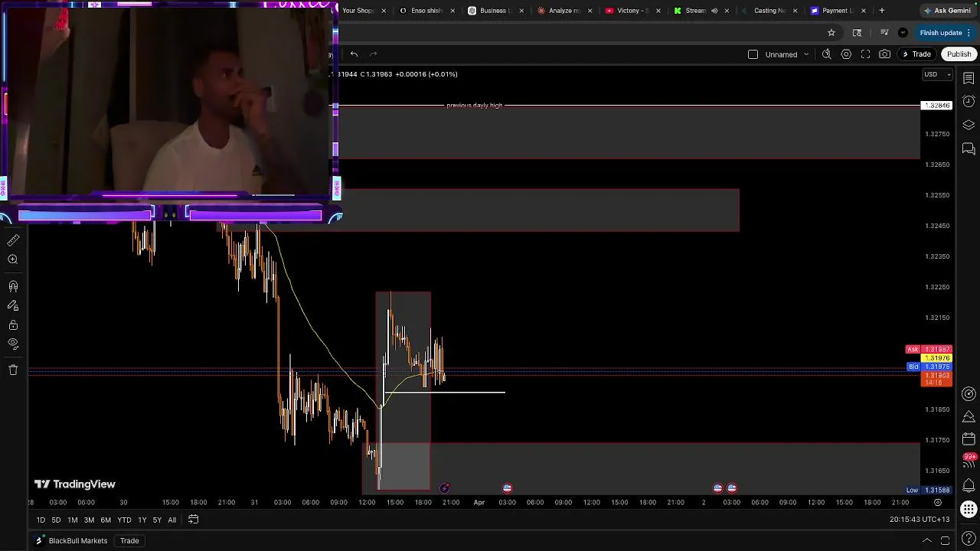Select the Zoom In tool
Viewport: 980px width, 551px height.
tap(13, 259)
